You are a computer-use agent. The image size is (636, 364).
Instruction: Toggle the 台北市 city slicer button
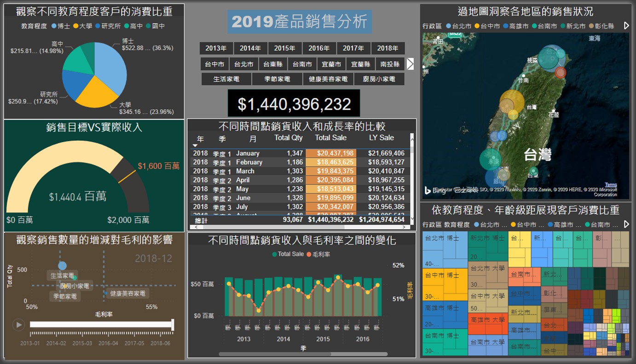pyautogui.click(x=244, y=64)
